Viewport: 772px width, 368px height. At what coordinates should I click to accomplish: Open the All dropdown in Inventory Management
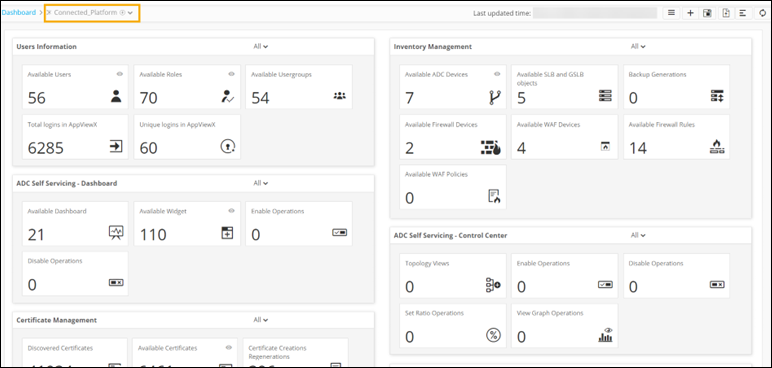point(638,46)
